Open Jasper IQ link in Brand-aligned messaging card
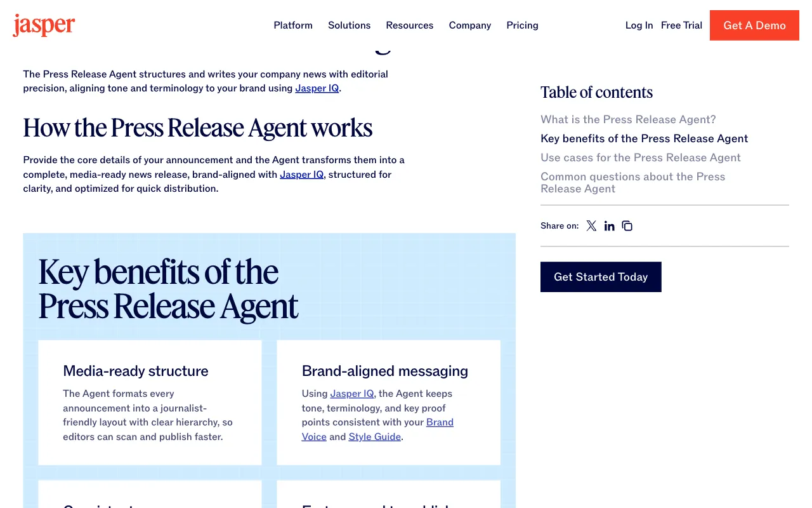This screenshot has width=812, height=508. tap(352, 394)
